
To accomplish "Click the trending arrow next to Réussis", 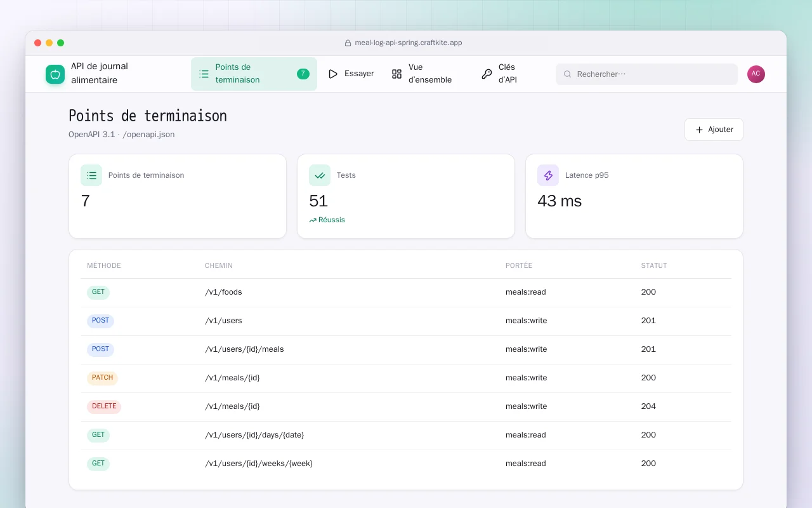I will point(313,220).
